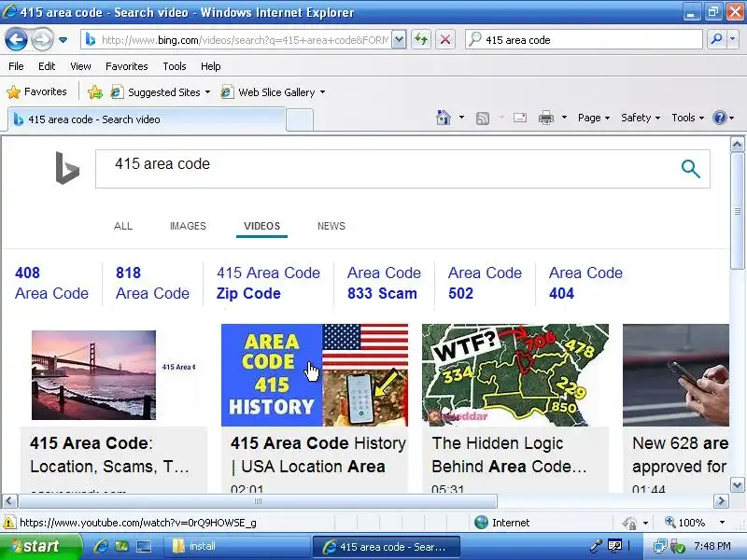
Task: Click the horizontal scrollbar thumb
Action: (258, 501)
